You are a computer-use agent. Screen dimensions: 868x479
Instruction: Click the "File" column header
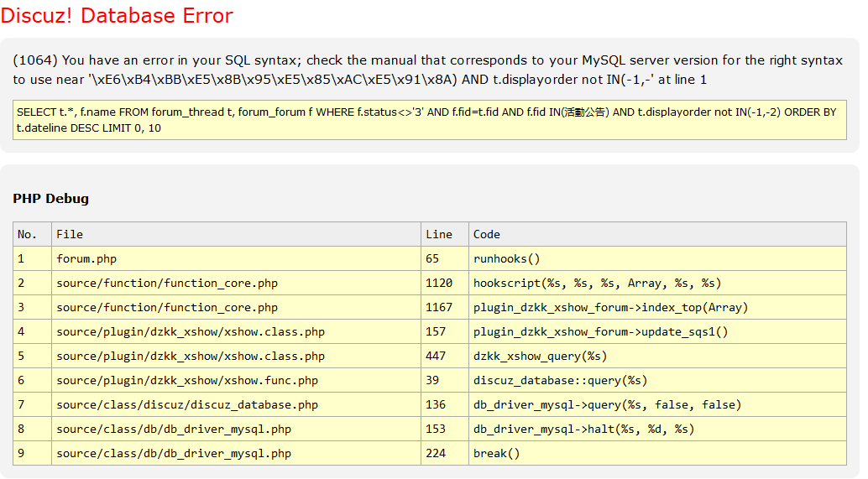pyautogui.click(x=70, y=234)
